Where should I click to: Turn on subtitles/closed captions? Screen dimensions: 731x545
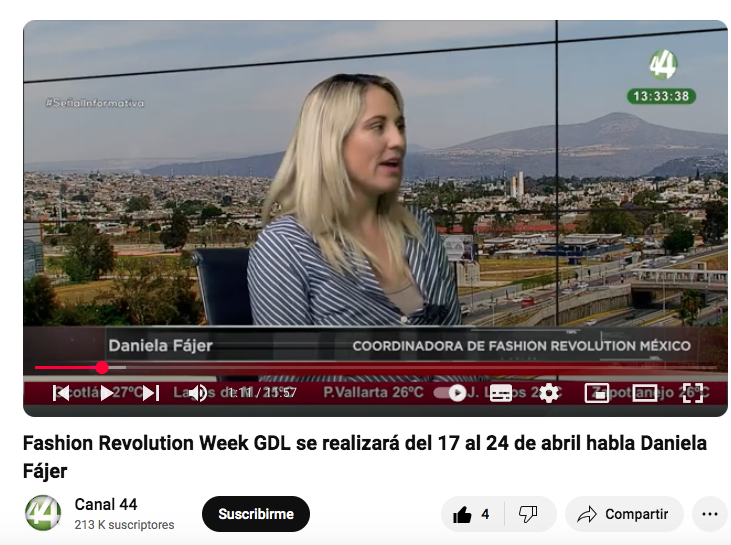coord(501,393)
